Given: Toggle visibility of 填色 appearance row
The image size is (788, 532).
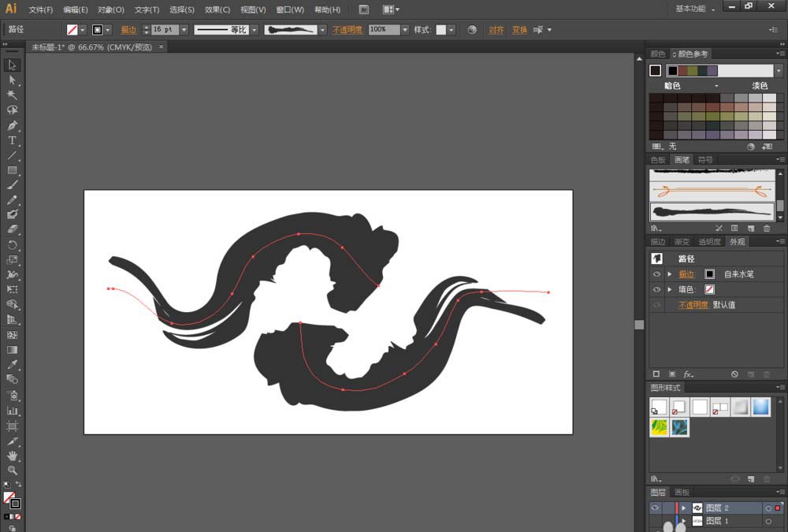Looking at the screenshot, I should pos(656,289).
